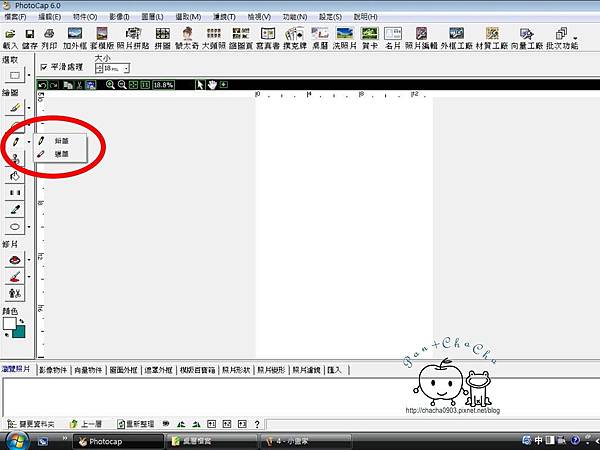Open the 編輯(E) menu
Screen dimensions: 600x450
[50, 17]
